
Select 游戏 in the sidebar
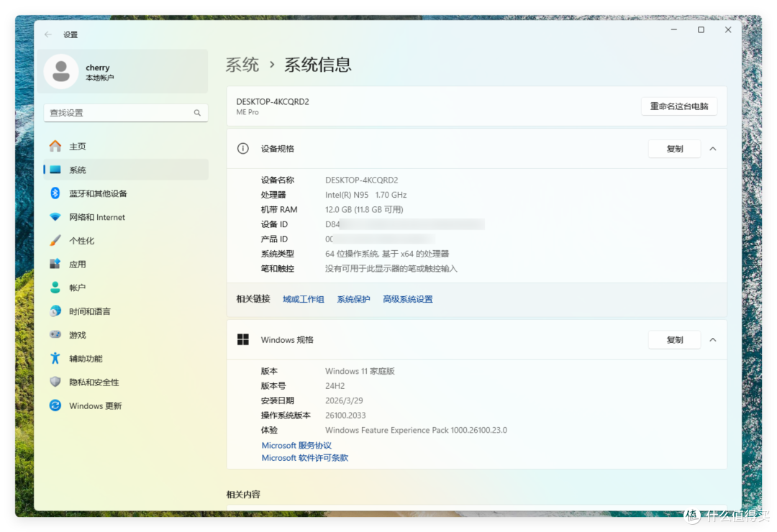126,335
